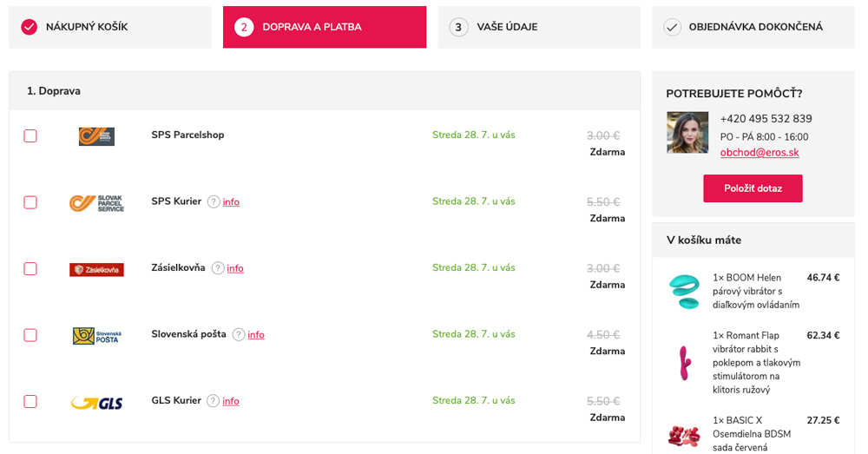Click the support agent photo thumbnail

687,133
